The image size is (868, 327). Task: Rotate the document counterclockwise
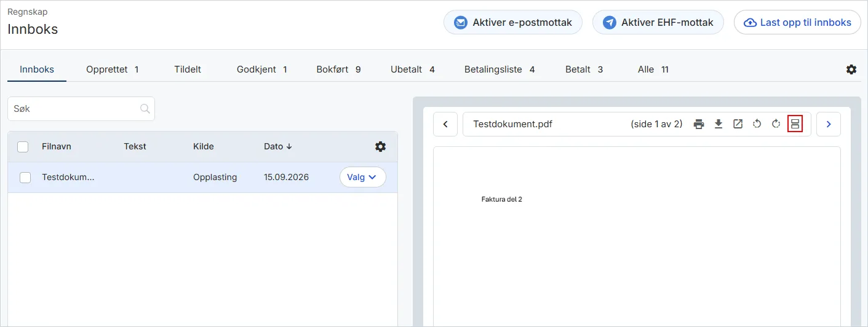[757, 124]
